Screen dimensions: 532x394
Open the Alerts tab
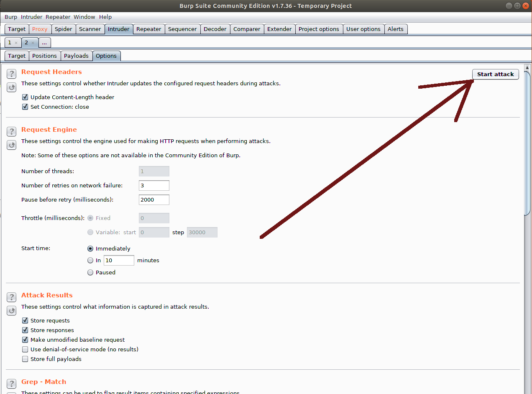[396, 29]
